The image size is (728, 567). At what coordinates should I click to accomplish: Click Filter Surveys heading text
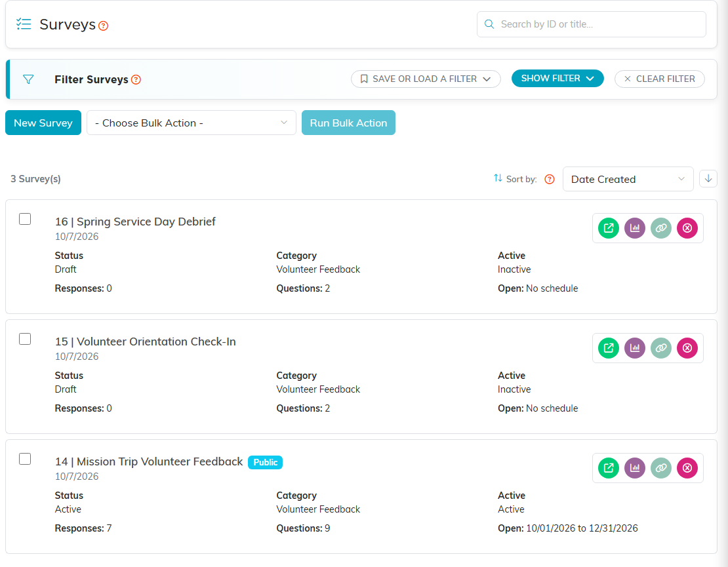point(91,80)
